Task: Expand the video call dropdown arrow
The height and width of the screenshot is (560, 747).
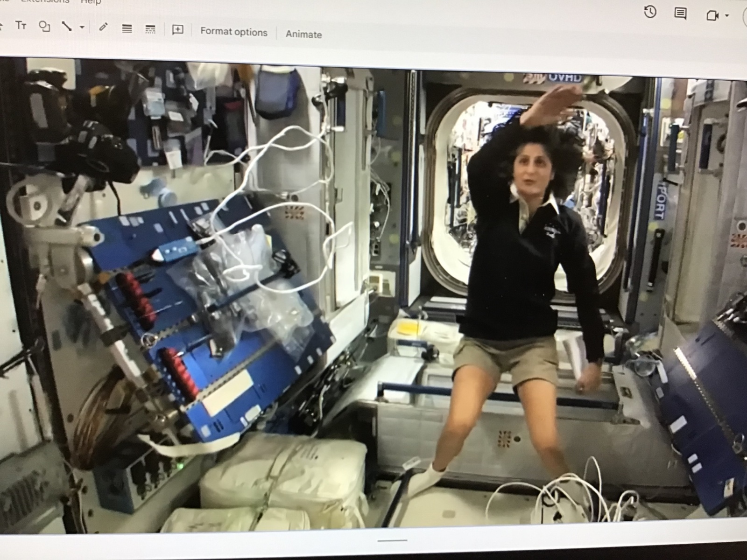Action: tap(727, 16)
